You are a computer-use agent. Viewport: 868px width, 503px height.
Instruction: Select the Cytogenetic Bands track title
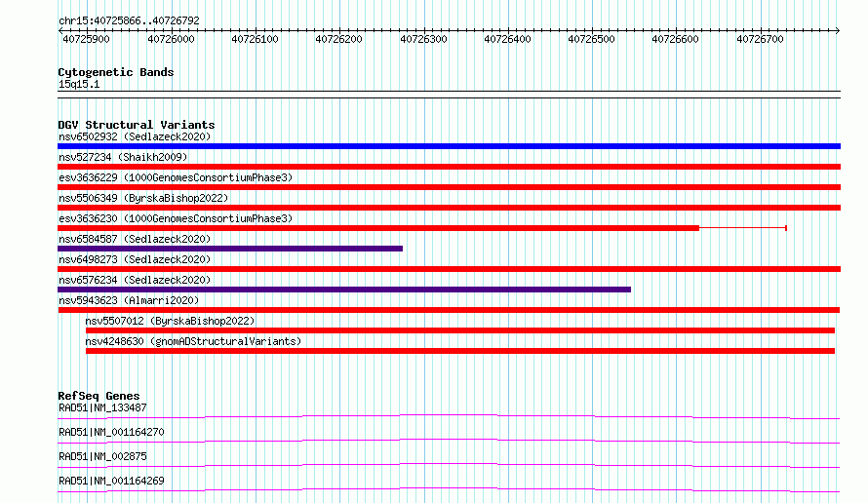pos(116,72)
